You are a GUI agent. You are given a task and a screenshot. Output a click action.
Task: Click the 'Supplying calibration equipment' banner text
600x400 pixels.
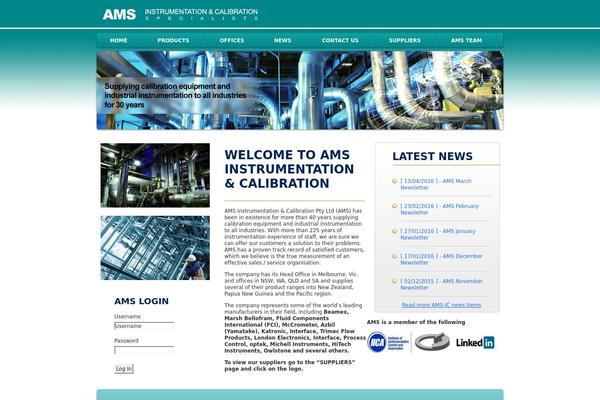tap(175, 95)
